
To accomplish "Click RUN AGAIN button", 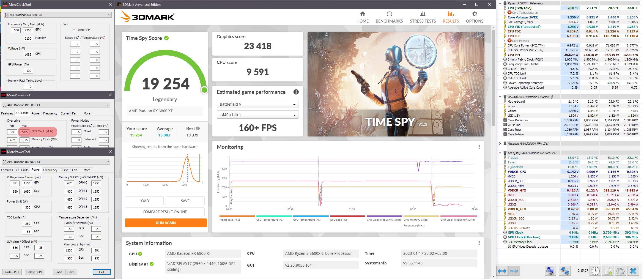I will [x=166, y=223].
